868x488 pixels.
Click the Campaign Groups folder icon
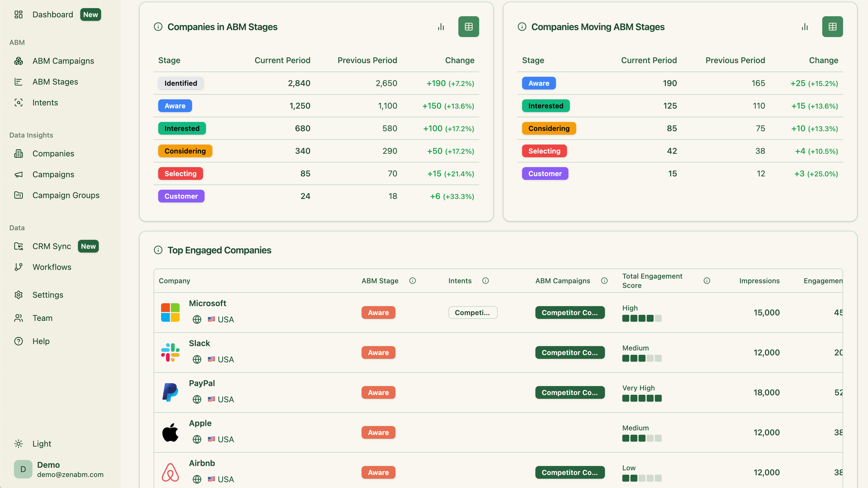click(19, 195)
